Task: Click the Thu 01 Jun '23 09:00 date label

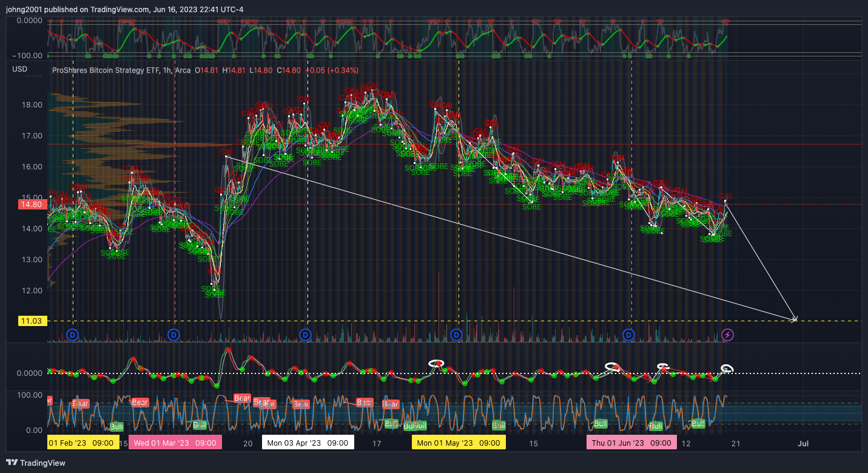Action: point(631,443)
